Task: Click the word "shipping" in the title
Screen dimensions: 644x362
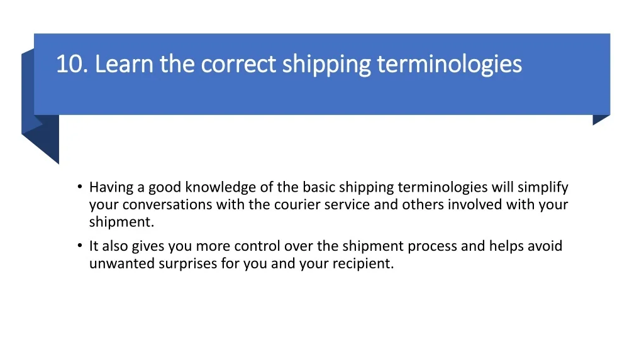Action: [326, 64]
